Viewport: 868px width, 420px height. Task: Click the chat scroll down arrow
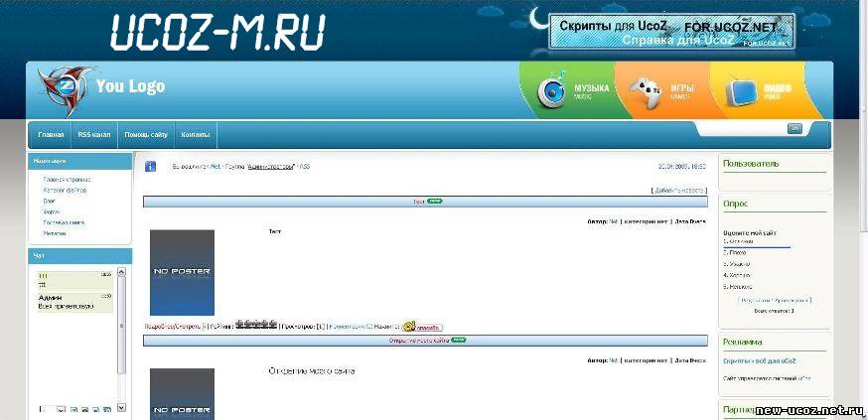(x=122, y=407)
